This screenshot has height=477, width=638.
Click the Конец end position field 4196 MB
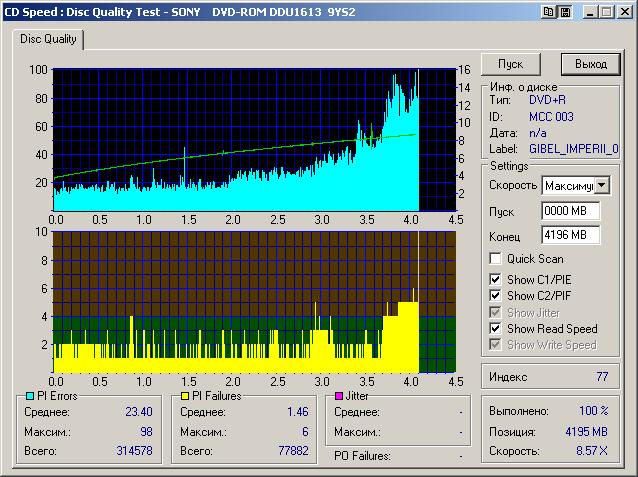[x=570, y=235]
